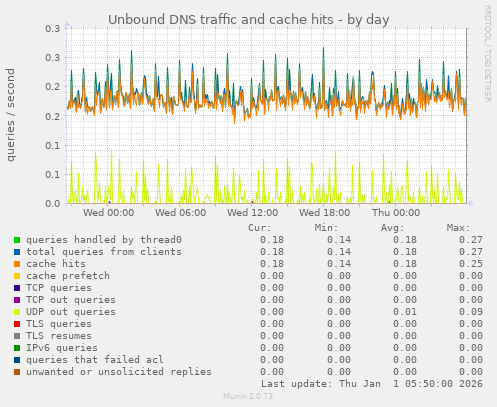The width and height of the screenshot is (497, 407).
Task: Click the dark blue swatch for TCP queries
Action: (x=17, y=288)
